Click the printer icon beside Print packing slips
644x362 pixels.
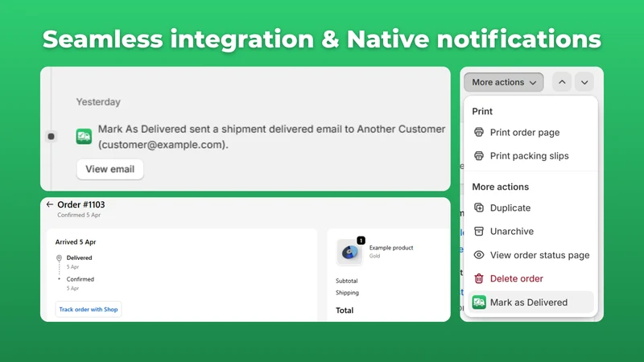point(479,155)
